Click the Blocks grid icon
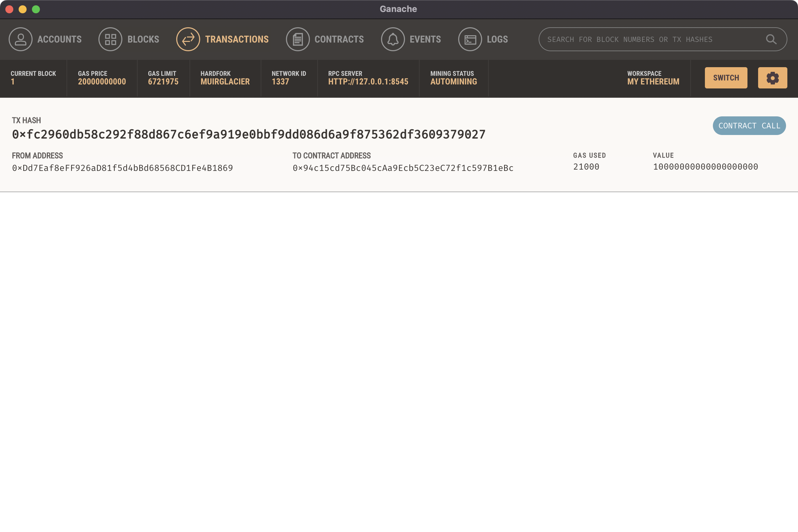The width and height of the screenshot is (798, 532). [110, 39]
